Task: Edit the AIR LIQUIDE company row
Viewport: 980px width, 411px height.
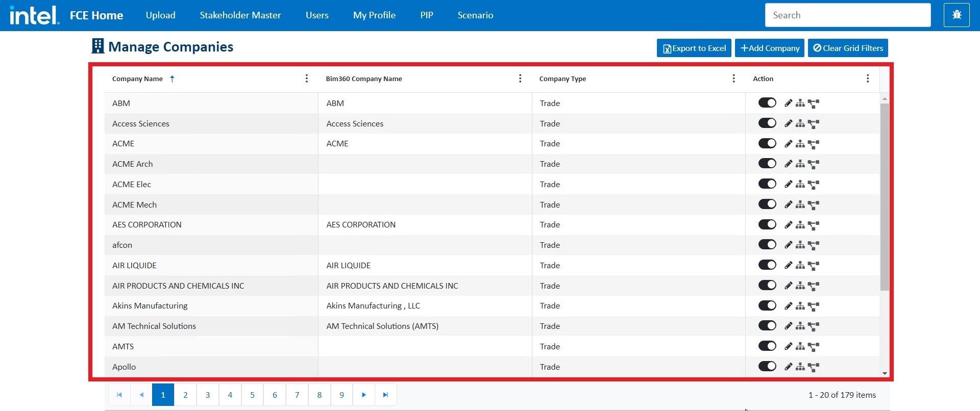Action: point(789,265)
